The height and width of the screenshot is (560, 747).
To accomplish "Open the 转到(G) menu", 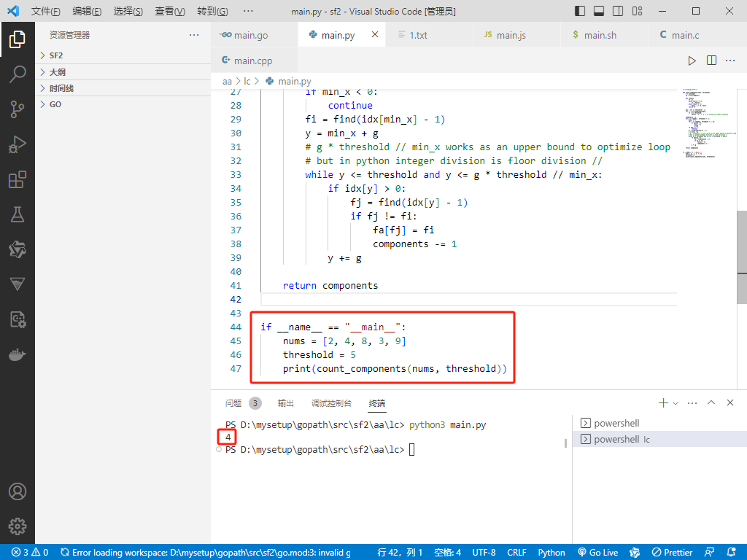I will click(x=212, y=11).
